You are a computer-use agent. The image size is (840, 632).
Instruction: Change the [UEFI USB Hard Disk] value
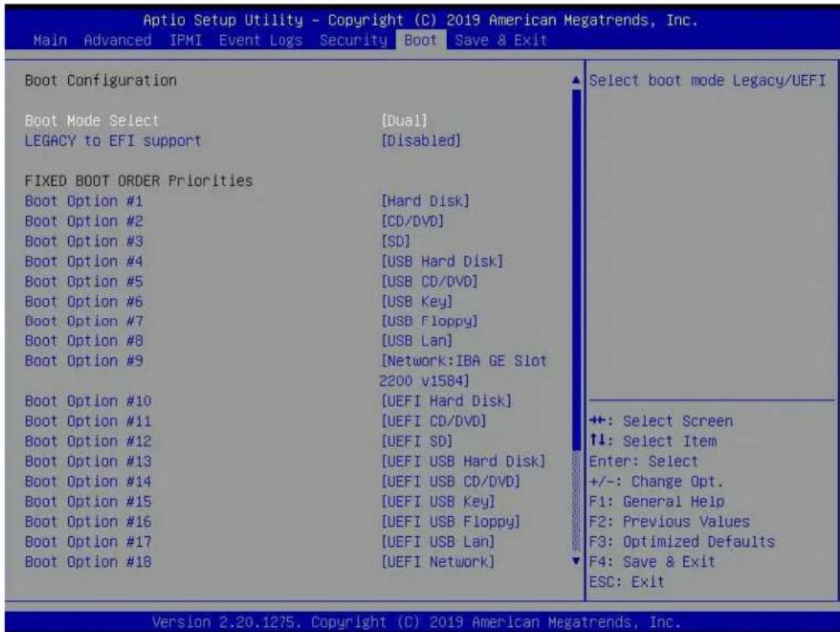coord(463,461)
